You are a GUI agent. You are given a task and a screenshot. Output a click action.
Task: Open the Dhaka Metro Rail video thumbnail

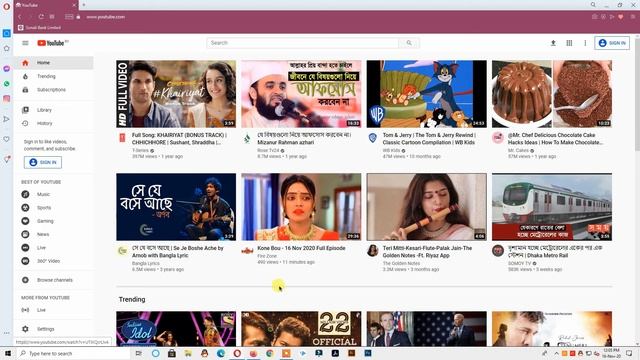coord(552,207)
